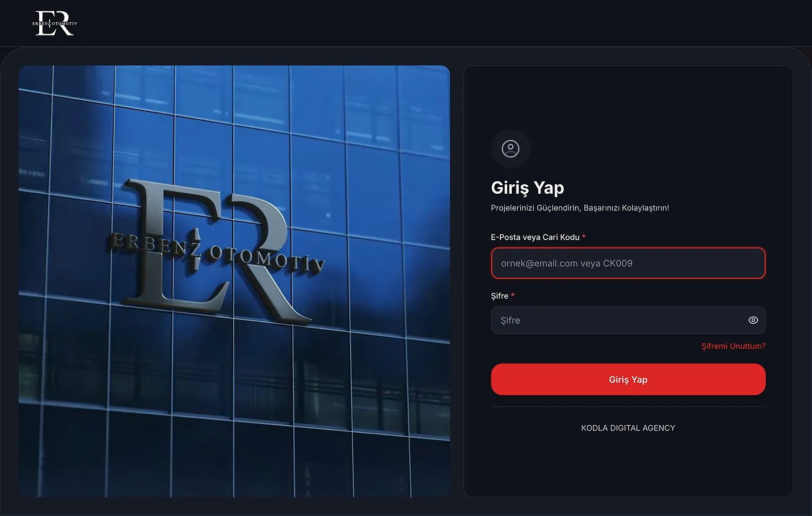Submit with the red Giriş Yap button
This screenshot has height=516, width=812.
pyautogui.click(x=628, y=379)
